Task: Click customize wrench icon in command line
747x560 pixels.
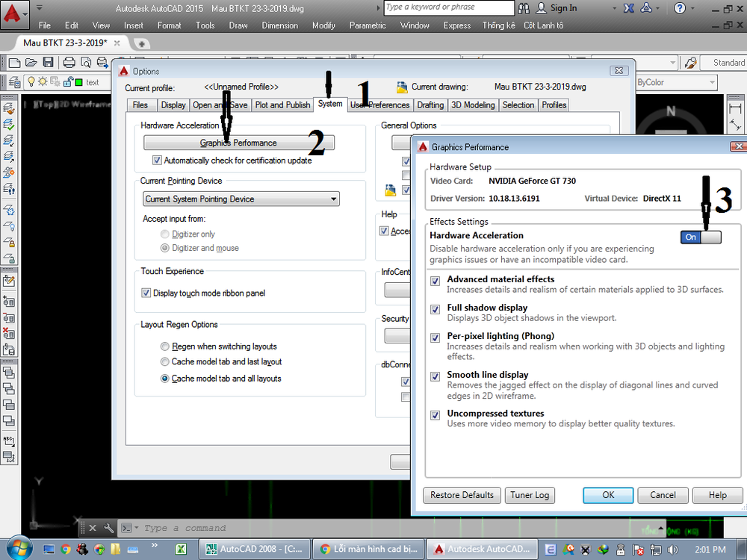Action: 109,528
